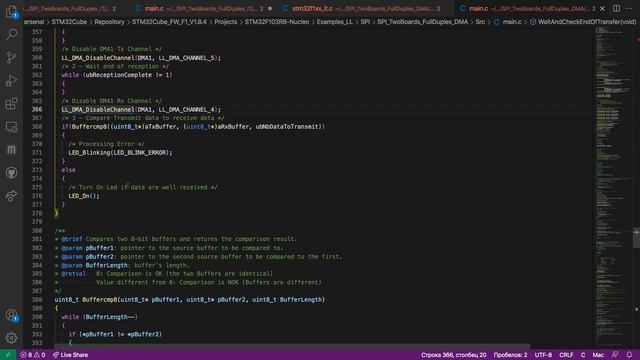Viewport: 640px width, 360px height.
Task: Click LED_On(); on line 376
Action: [84, 196]
